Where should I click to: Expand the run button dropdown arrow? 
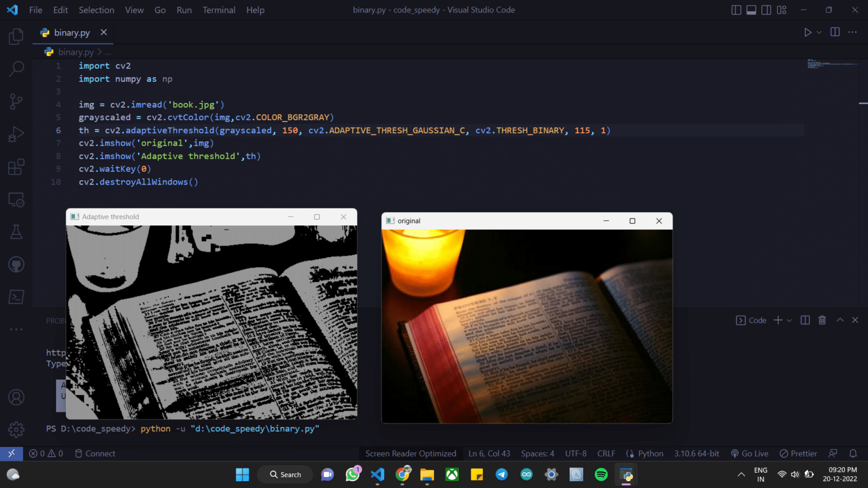pos(819,33)
